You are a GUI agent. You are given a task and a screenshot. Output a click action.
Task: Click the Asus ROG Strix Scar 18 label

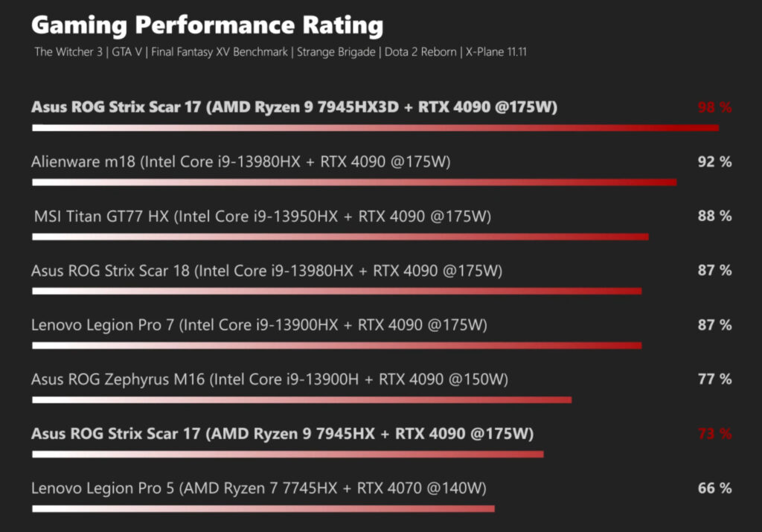click(266, 271)
